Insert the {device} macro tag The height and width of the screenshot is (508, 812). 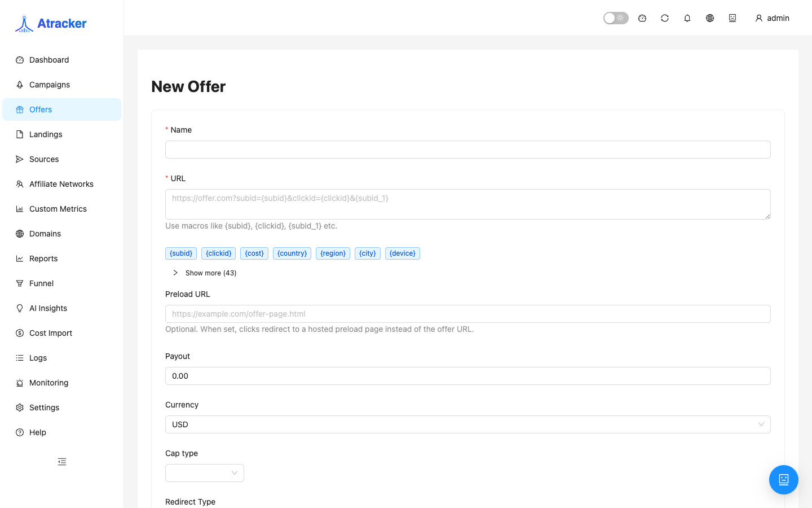(403, 253)
